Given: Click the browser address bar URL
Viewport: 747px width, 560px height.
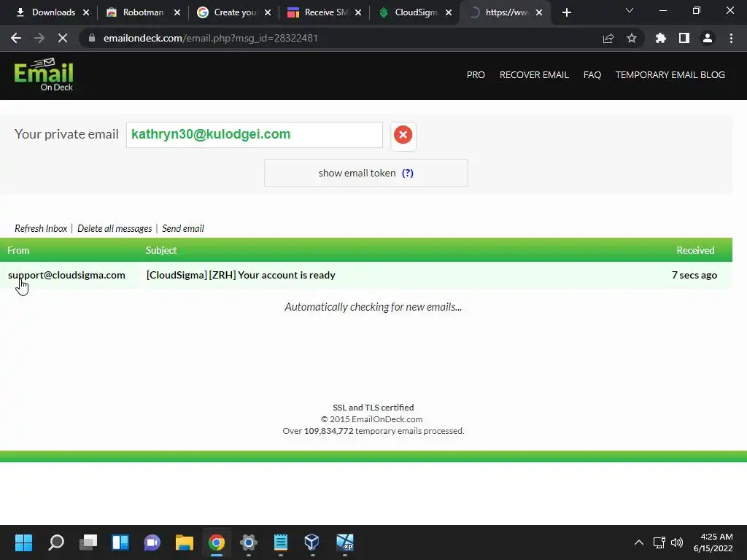Looking at the screenshot, I should pyautogui.click(x=211, y=38).
